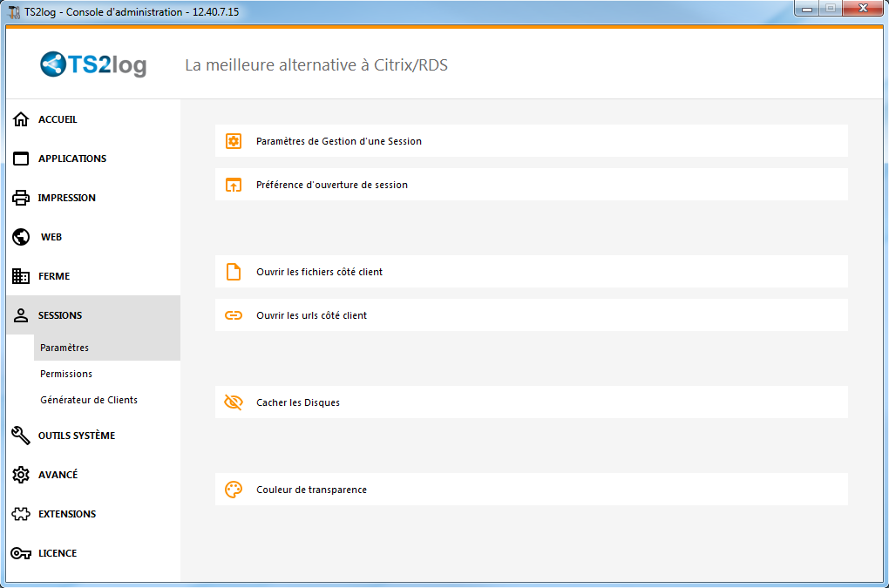Select the Paramètres submenu item
The height and width of the screenshot is (588, 889).
tap(107, 348)
